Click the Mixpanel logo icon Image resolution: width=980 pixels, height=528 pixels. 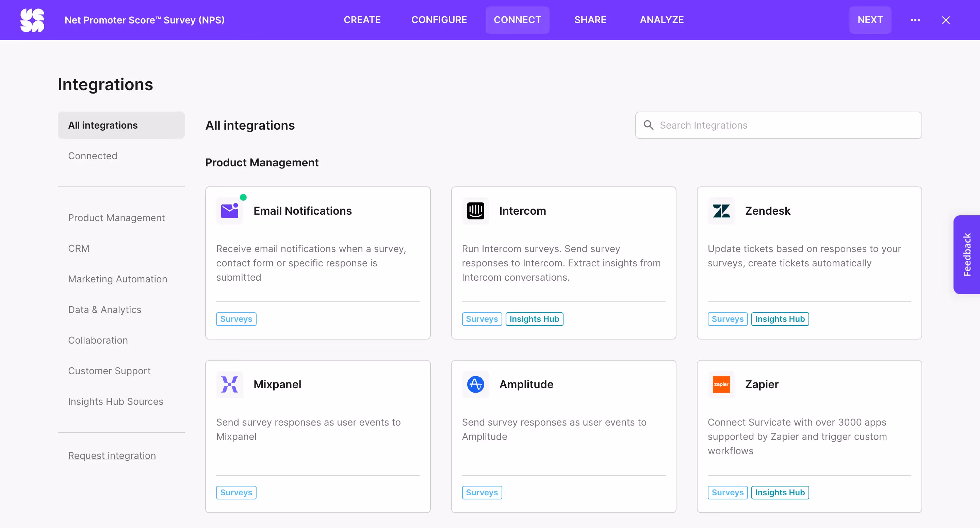click(x=230, y=384)
